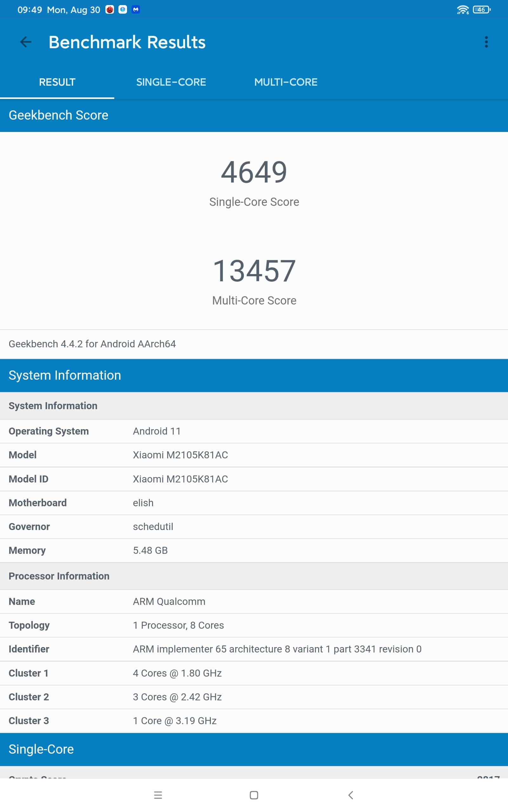The image size is (508, 812).
Task: Select the Memory 5.48 GB row
Action: [x=254, y=551]
